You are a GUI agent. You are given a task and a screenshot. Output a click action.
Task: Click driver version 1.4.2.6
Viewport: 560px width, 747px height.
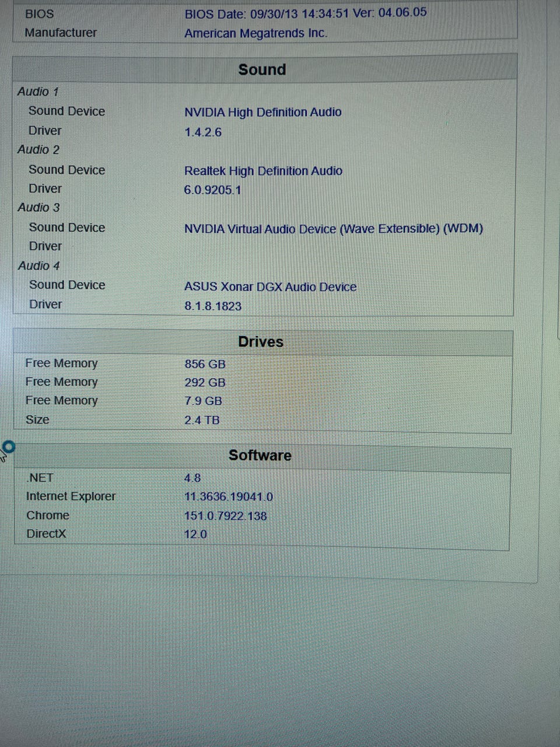click(203, 132)
